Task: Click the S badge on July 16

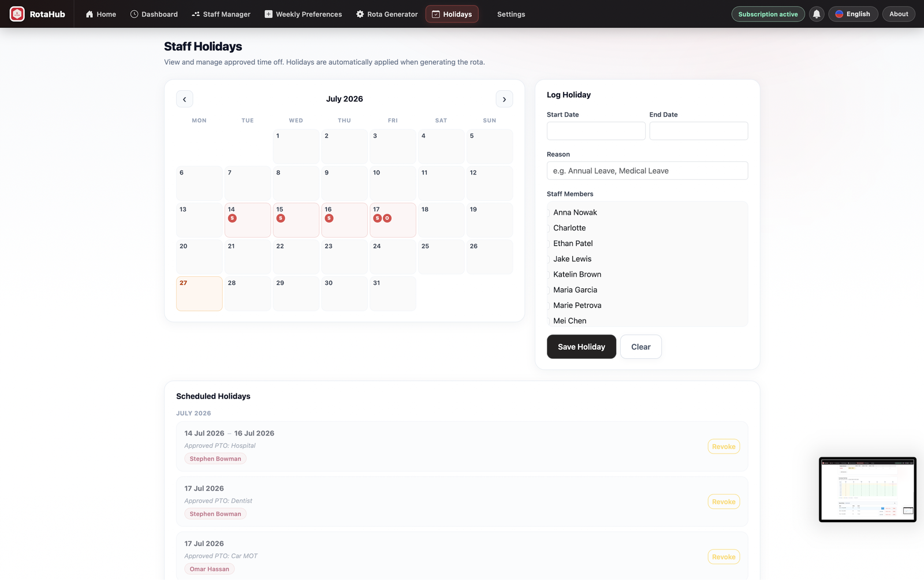Action: (329, 218)
